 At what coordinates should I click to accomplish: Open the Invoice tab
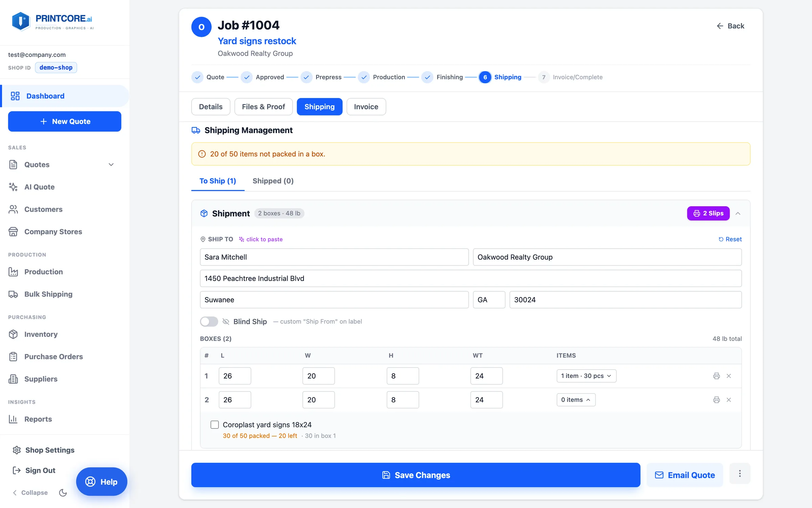(366, 107)
